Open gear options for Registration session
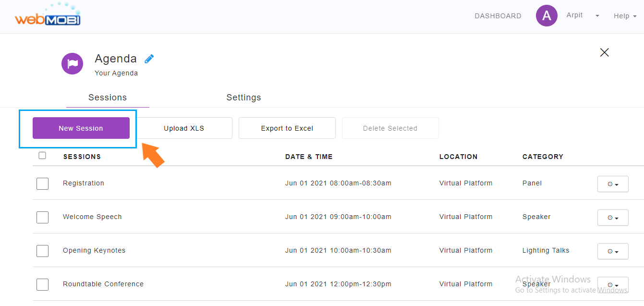Viewport: 644px width, 306px height. [x=613, y=184]
